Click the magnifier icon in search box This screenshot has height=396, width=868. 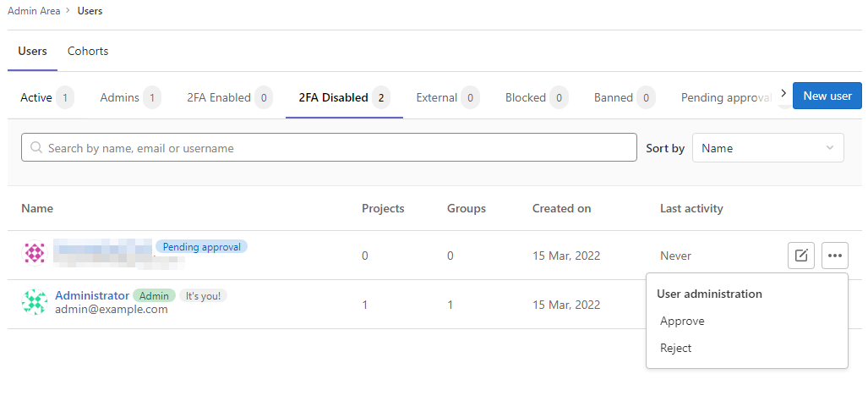pyautogui.click(x=36, y=148)
